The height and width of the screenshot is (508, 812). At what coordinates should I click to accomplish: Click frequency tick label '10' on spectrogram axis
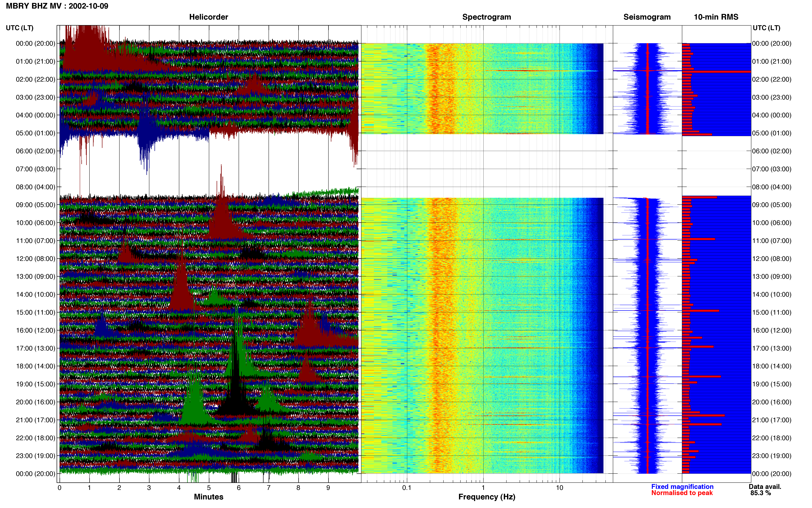point(559,488)
